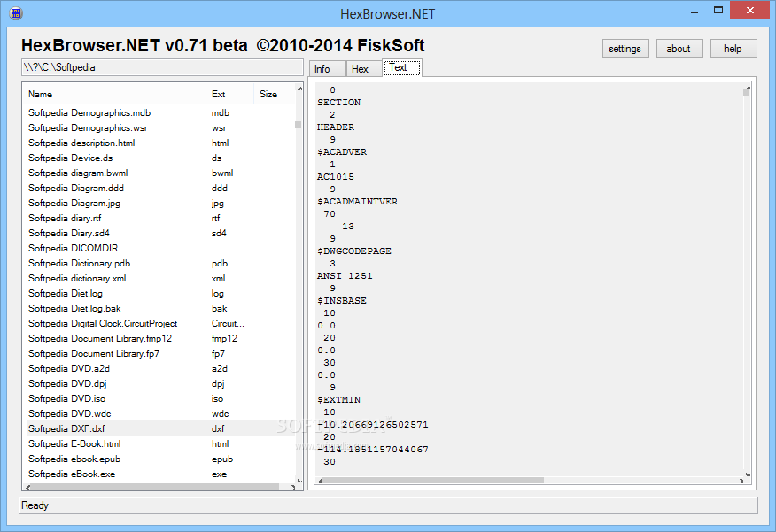Select Softpedia DICOMDIR entry
Screen dimensions: 776x532
coord(159,248)
